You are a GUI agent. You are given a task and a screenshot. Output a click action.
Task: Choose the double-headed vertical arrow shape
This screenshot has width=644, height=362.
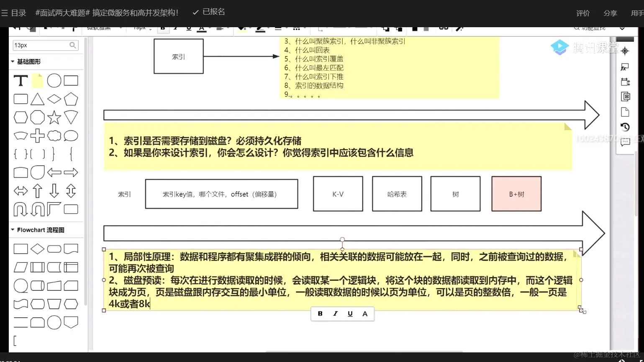tap(71, 191)
